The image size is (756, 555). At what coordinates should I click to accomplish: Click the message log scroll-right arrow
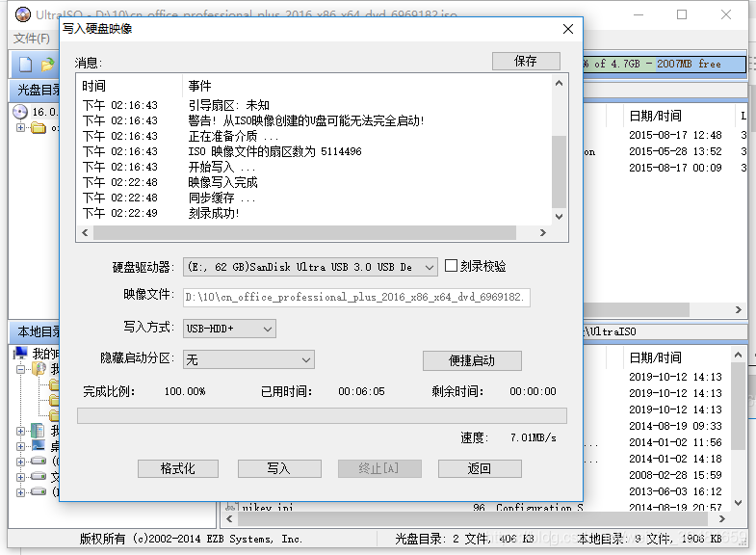point(543,233)
